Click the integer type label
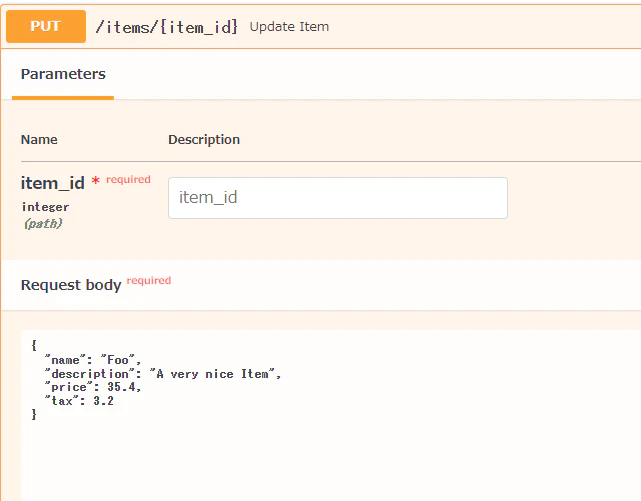 coord(45,207)
